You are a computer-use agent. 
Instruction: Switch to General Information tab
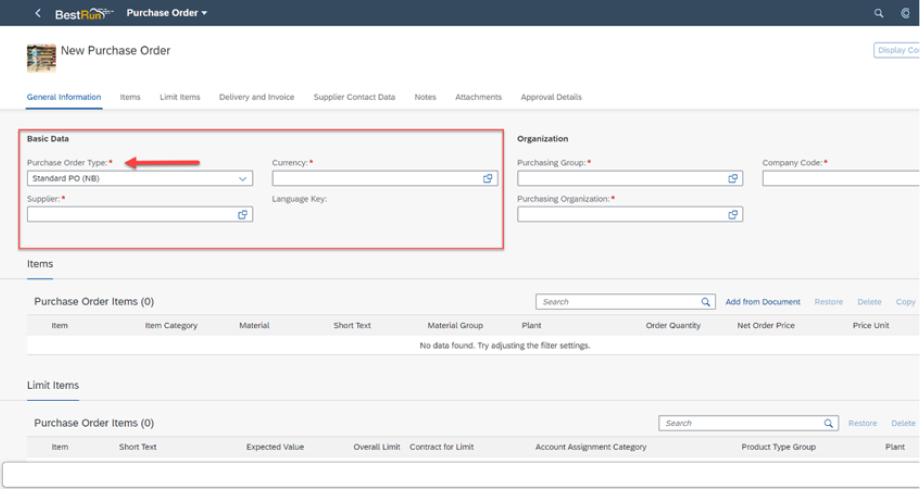(x=64, y=97)
